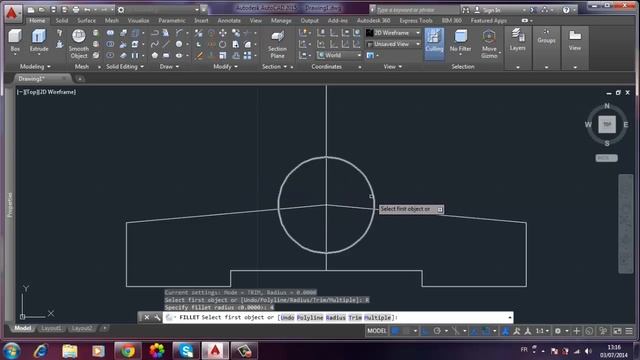Click the Section Plane tool

coord(277,45)
